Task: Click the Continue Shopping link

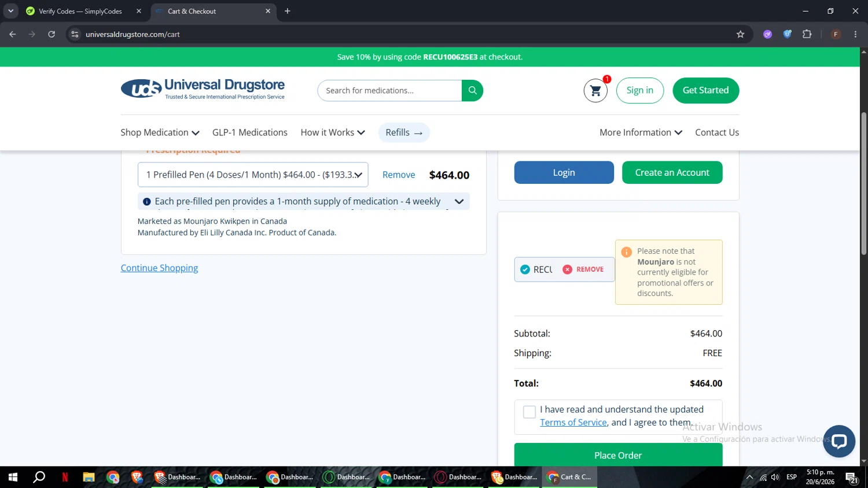Action: [x=159, y=268]
